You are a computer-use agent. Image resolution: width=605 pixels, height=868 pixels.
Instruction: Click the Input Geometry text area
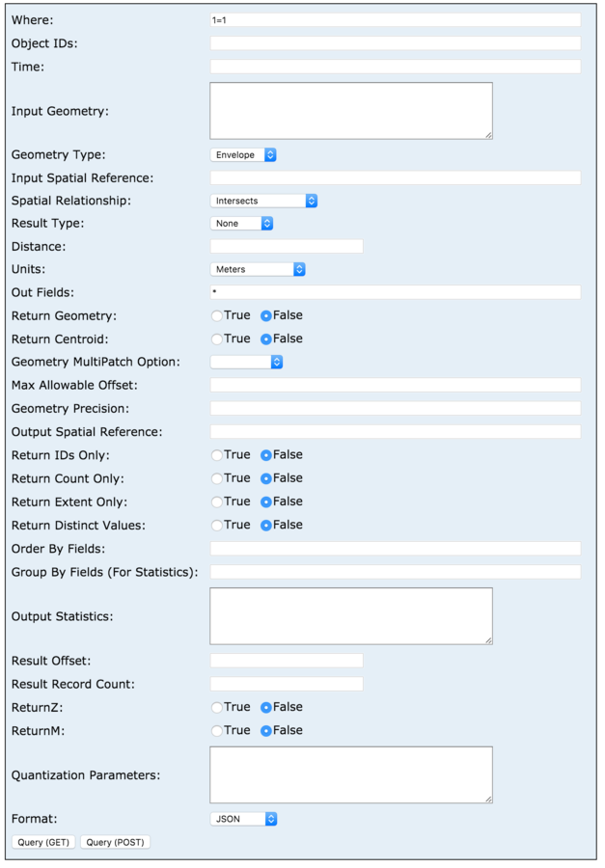click(x=350, y=111)
